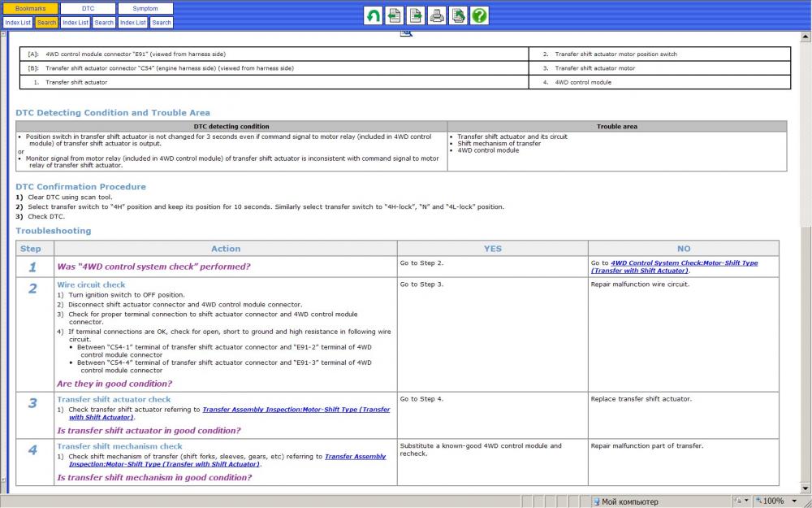The height and width of the screenshot is (508, 812).
Task: Click Search button under Symptom
Action: [162, 23]
